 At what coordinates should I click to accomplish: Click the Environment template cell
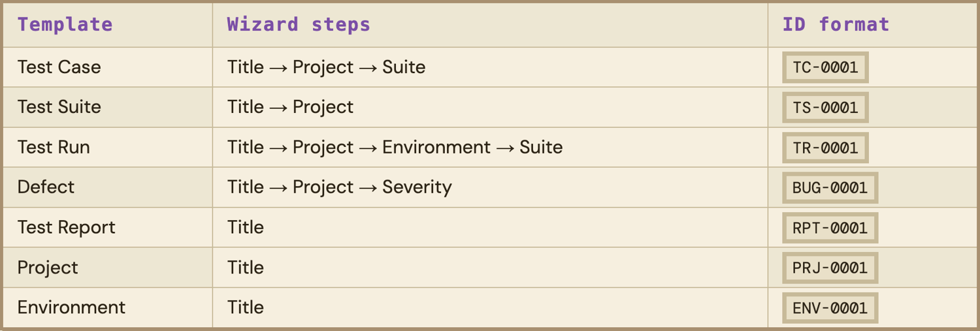point(71,307)
